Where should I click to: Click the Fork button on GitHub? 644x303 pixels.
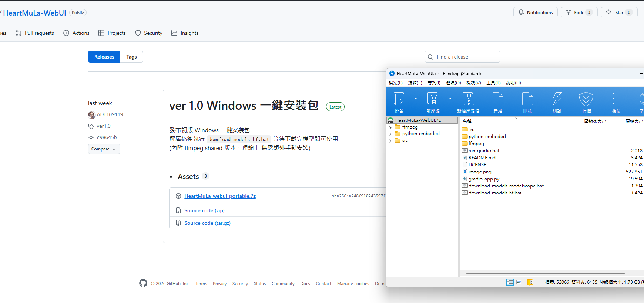(579, 12)
